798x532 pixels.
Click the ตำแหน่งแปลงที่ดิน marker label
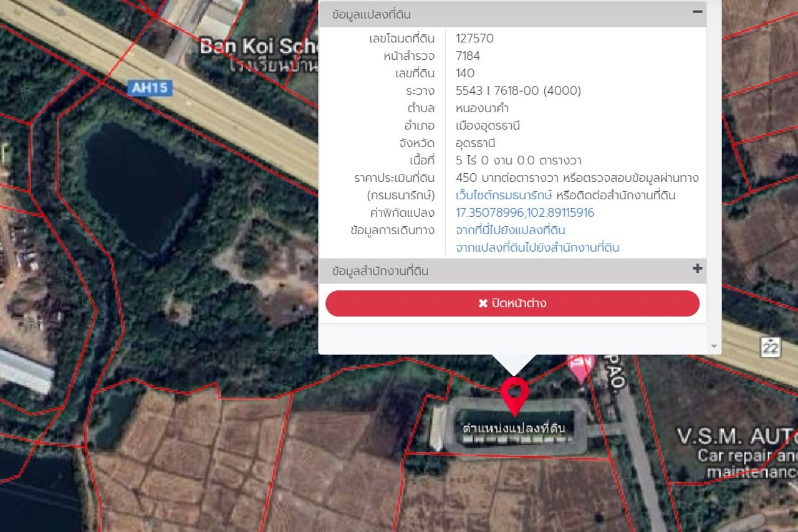pos(514,429)
